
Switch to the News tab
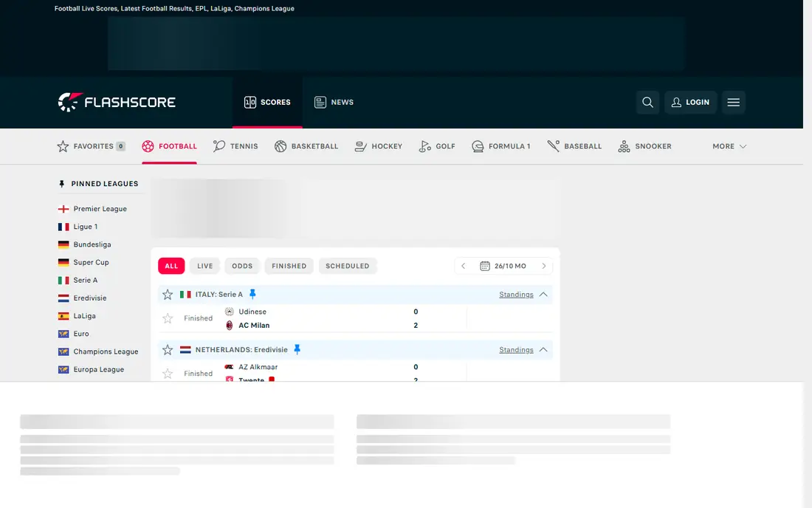(334, 102)
